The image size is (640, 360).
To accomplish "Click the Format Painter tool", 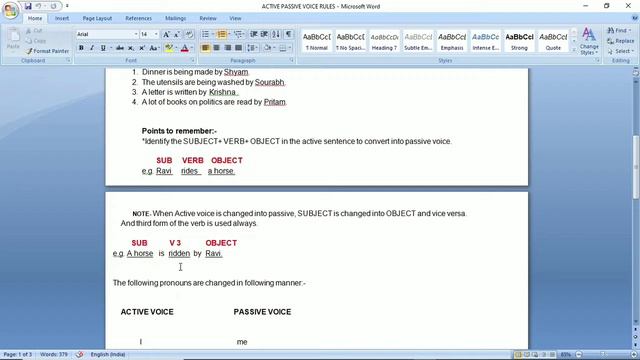I will [47, 51].
